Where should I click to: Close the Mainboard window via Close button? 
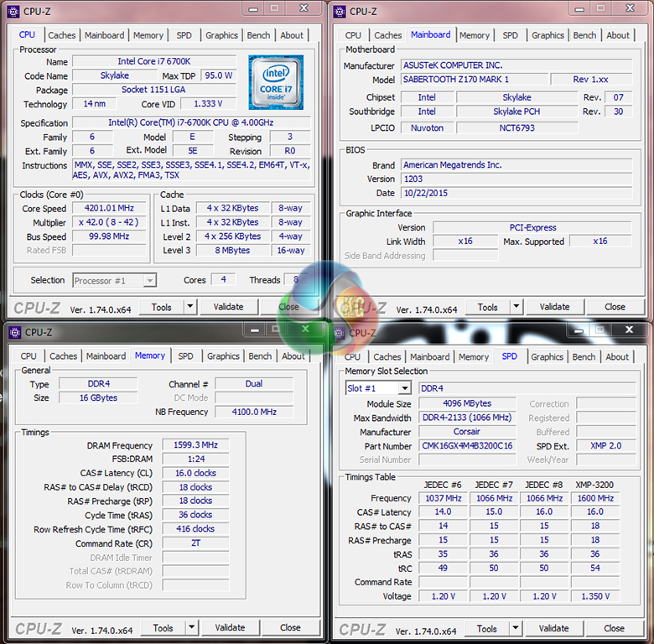click(615, 307)
